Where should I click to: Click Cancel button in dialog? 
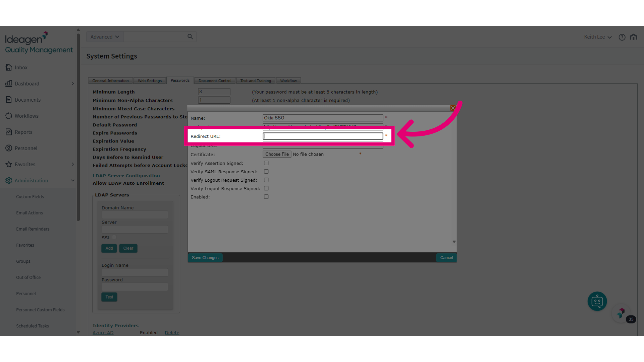click(x=446, y=258)
